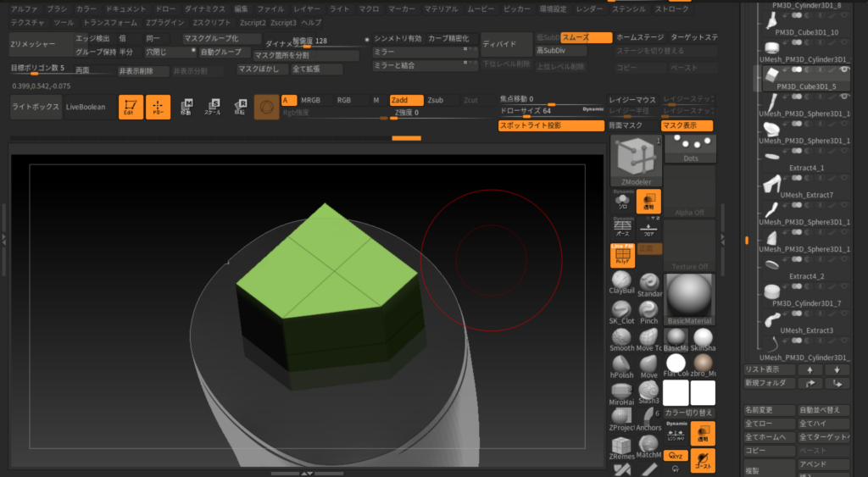The image size is (868, 477).
Task: Open the ブラシ menu
Action: click(x=56, y=8)
